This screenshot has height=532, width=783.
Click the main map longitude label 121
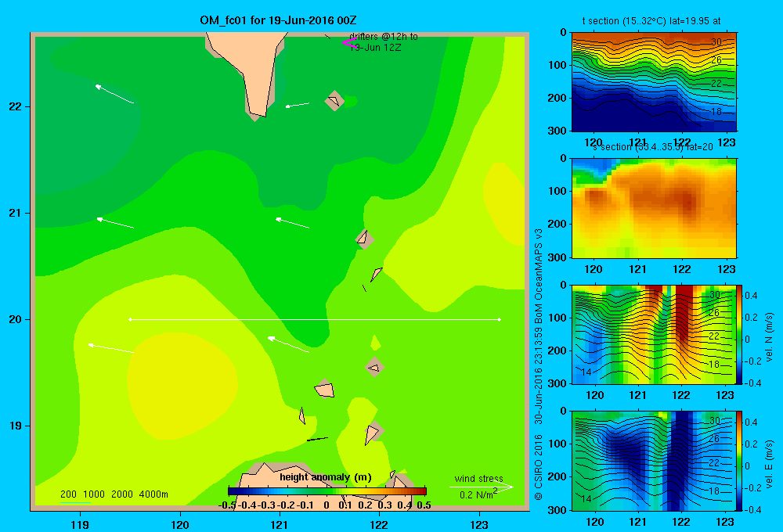coord(280,524)
